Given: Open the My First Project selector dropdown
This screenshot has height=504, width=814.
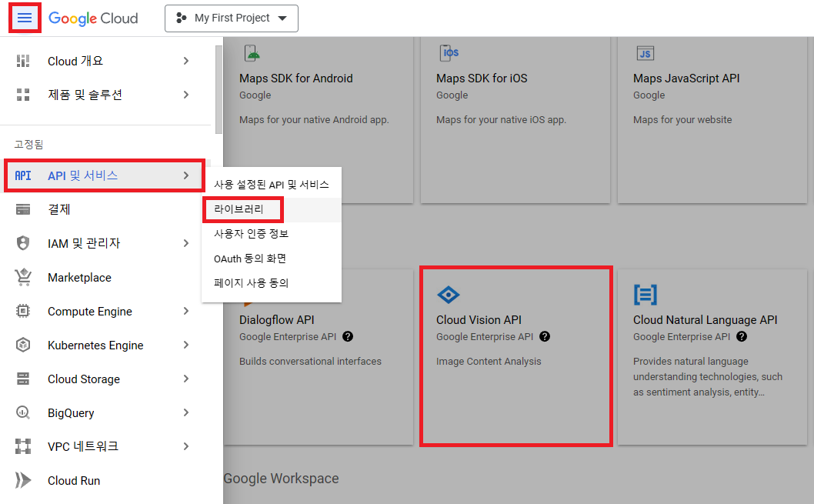Looking at the screenshot, I should pyautogui.click(x=231, y=18).
